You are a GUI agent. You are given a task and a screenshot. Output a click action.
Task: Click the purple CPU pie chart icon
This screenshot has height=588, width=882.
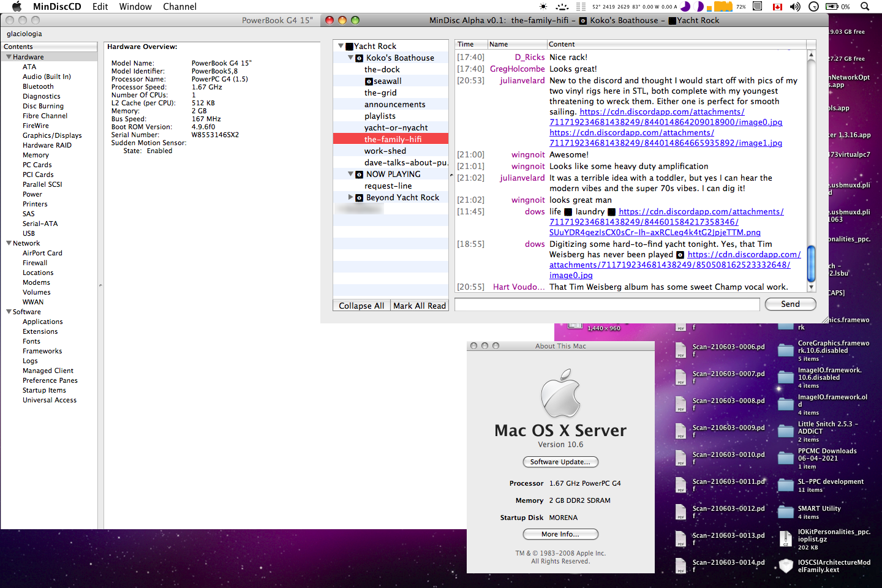(686, 6)
